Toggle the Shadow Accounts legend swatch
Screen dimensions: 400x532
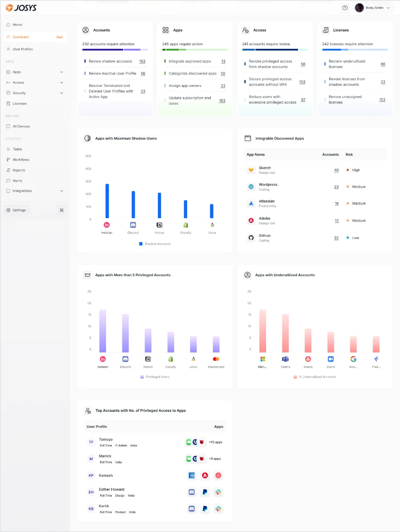pos(141,244)
